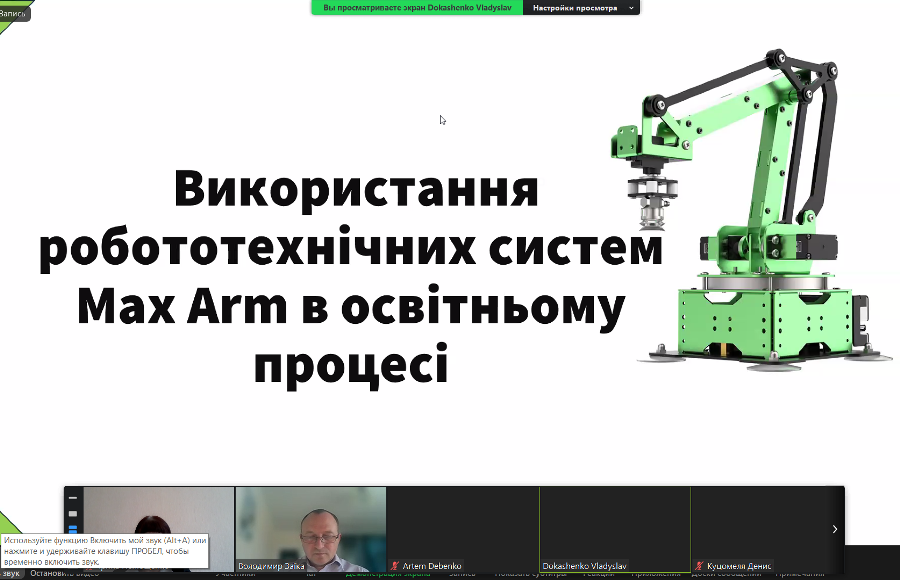Image resolution: width=900 pixels, height=580 pixels.
Task: Select Artem Debenko's video tile
Action: 463,529
